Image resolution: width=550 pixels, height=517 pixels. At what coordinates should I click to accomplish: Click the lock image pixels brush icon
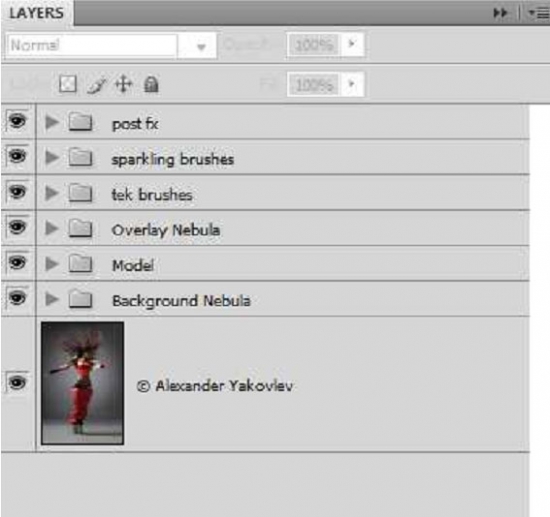96,85
